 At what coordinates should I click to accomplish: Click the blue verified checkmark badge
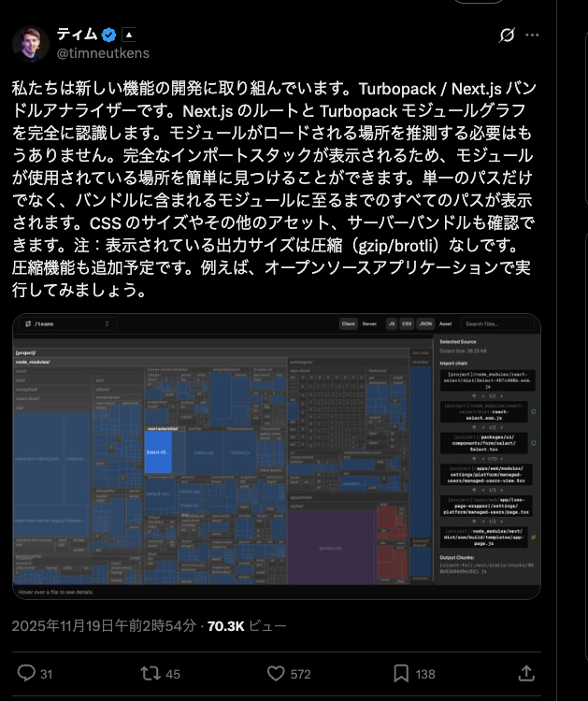pos(108,35)
